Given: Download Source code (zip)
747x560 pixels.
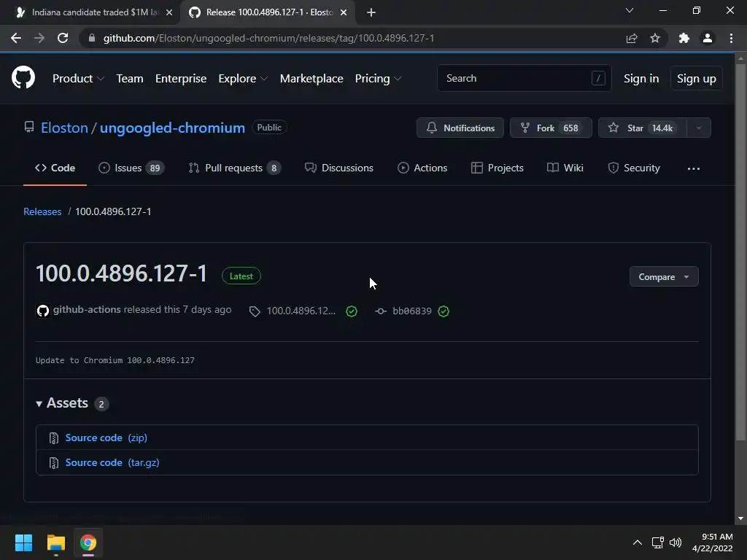Looking at the screenshot, I should pyautogui.click(x=107, y=437).
